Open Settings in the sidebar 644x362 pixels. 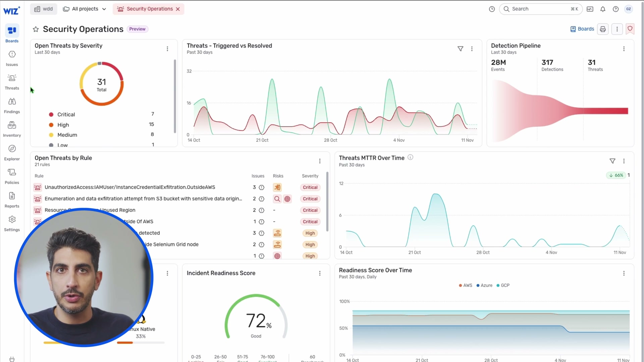12,224
